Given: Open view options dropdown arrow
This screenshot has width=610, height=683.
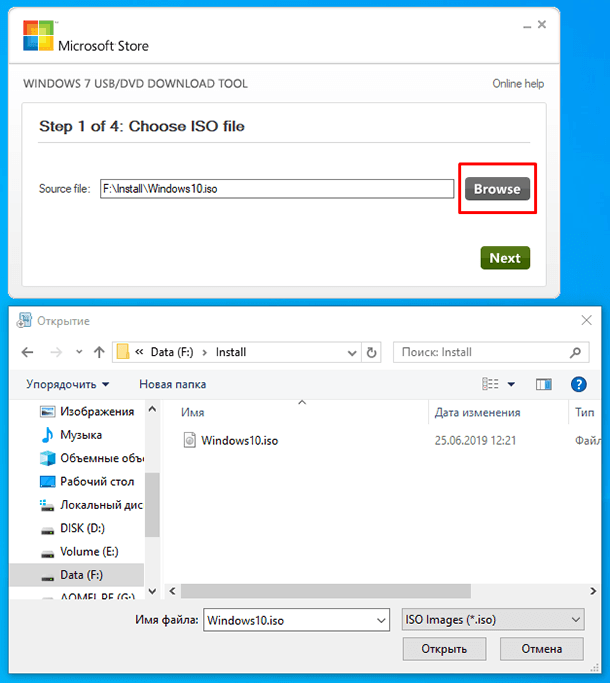Looking at the screenshot, I should [511, 384].
